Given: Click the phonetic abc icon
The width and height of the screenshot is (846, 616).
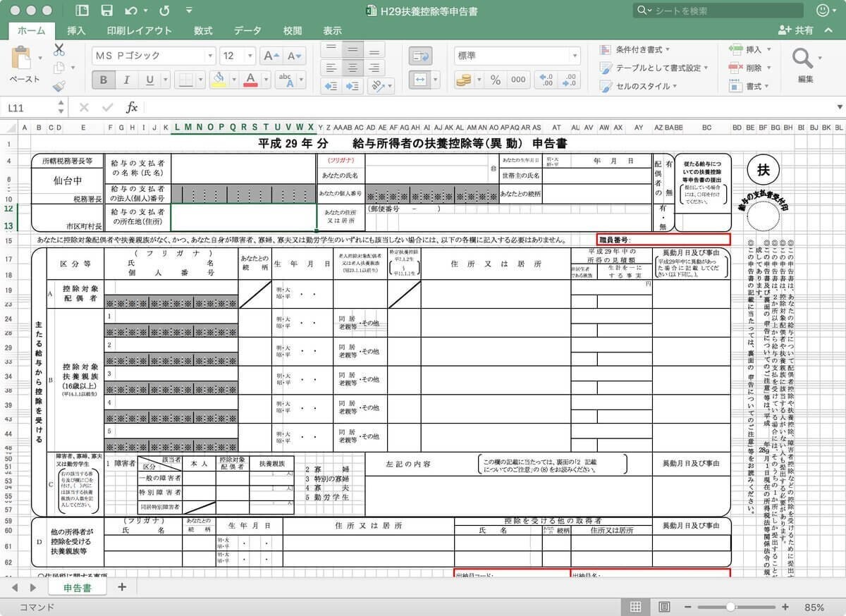Looking at the screenshot, I should click(x=286, y=80).
